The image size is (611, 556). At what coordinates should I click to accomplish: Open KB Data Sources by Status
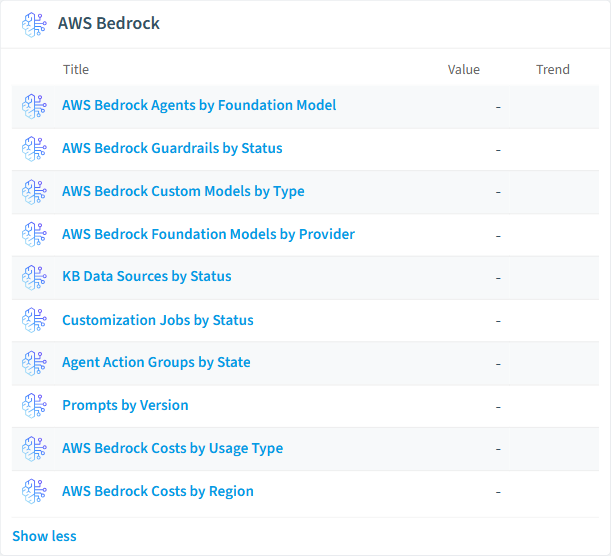pyautogui.click(x=147, y=276)
